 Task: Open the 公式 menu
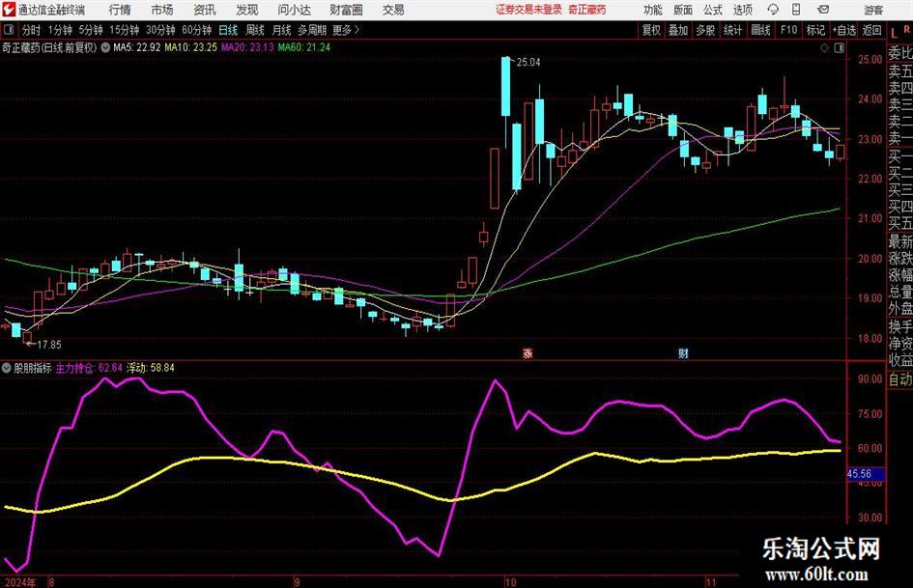(713, 10)
